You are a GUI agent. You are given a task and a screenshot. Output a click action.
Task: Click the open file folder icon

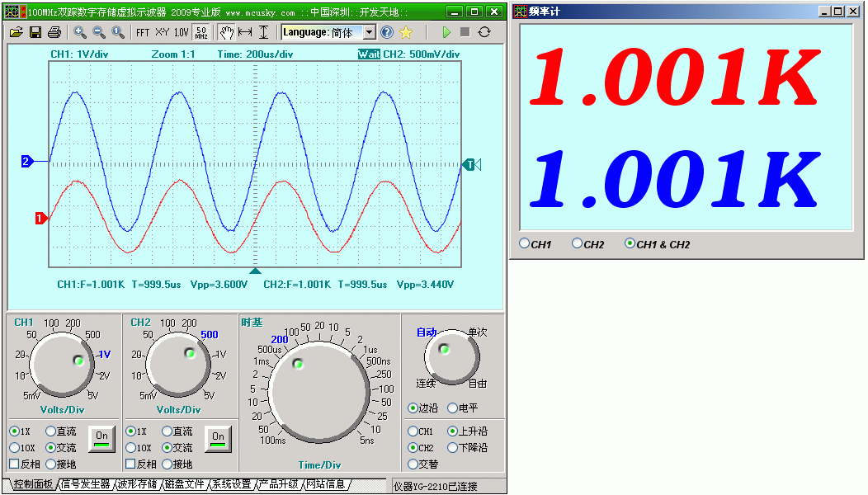click(16, 32)
